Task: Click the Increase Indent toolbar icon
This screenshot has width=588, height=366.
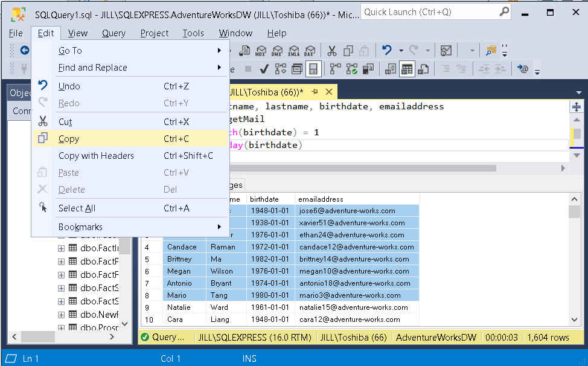Action: 500,69
